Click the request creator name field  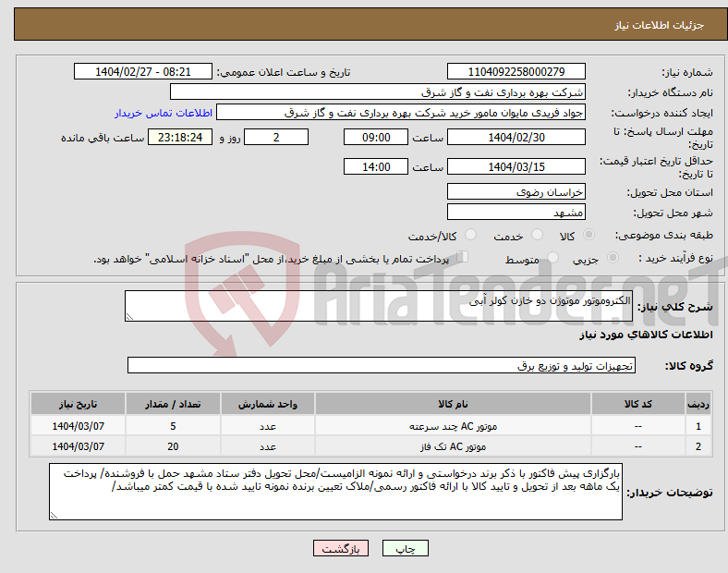click(401, 113)
